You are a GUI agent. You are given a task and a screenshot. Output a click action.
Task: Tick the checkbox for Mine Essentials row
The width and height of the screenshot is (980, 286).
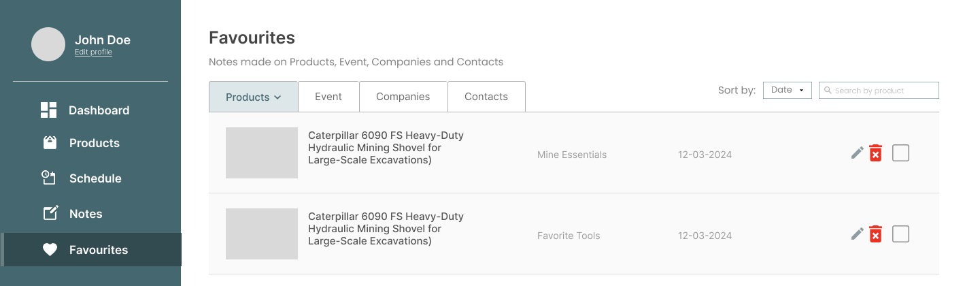(900, 153)
